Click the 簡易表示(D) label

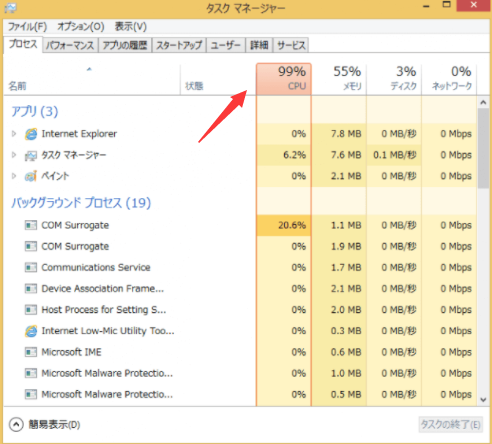point(54,425)
